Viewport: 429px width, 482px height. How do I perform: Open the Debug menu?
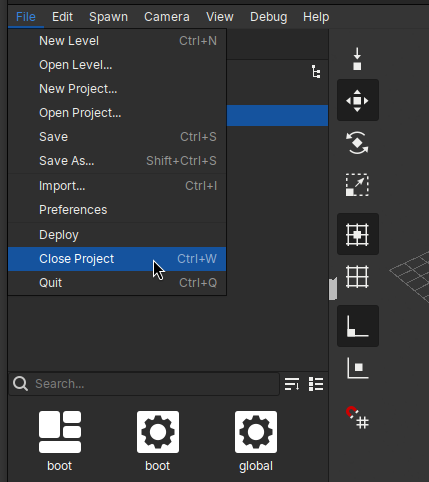(268, 17)
